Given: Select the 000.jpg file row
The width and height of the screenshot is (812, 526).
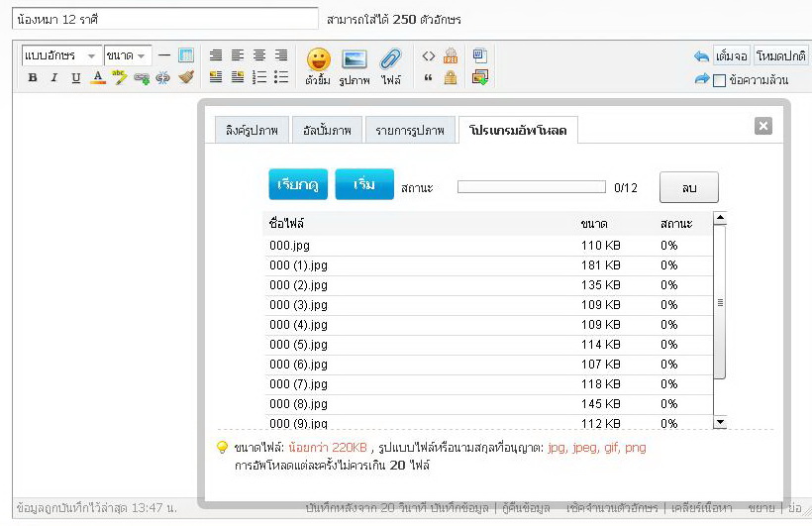Looking at the screenshot, I should (x=488, y=246).
